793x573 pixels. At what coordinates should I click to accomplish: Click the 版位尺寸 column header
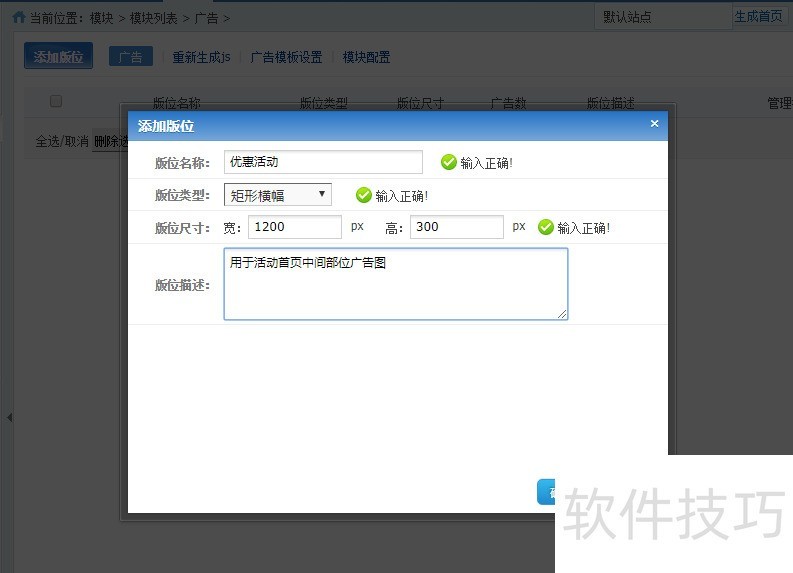point(420,103)
